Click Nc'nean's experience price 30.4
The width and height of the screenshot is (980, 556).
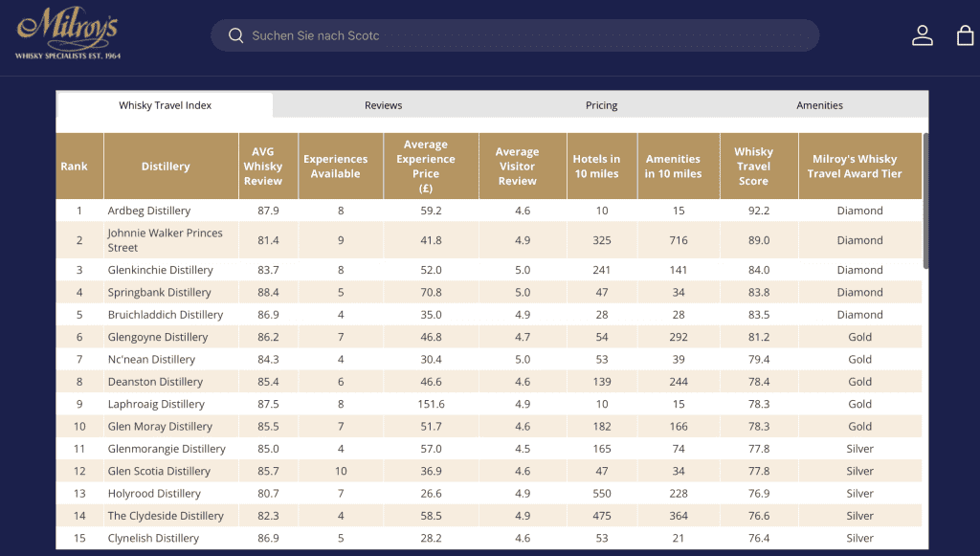(432, 359)
